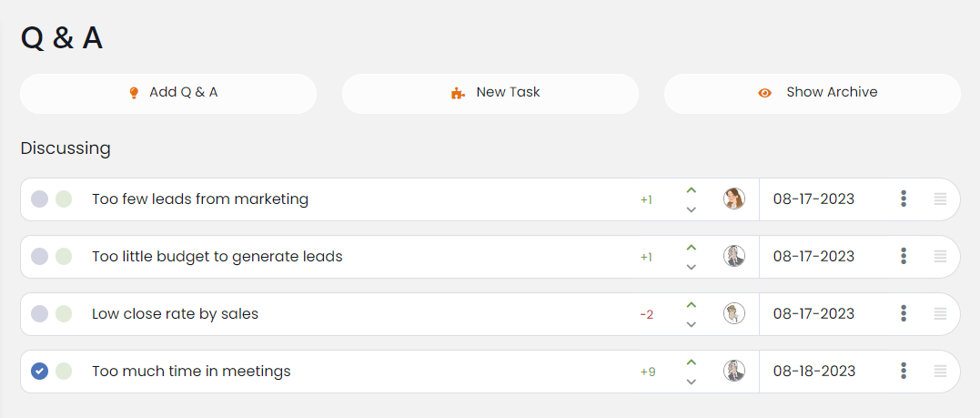Image resolution: width=980 pixels, height=418 pixels.
Task: Open Too little budget to generate leads item
Action: 217,257
